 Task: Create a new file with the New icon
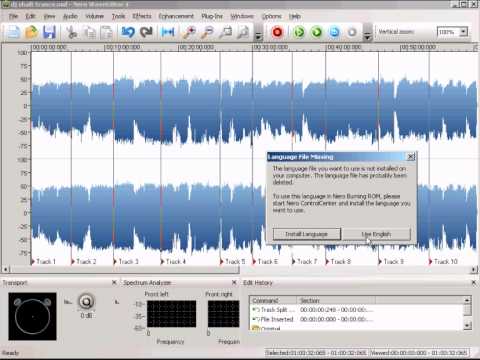(x=13, y=32)
